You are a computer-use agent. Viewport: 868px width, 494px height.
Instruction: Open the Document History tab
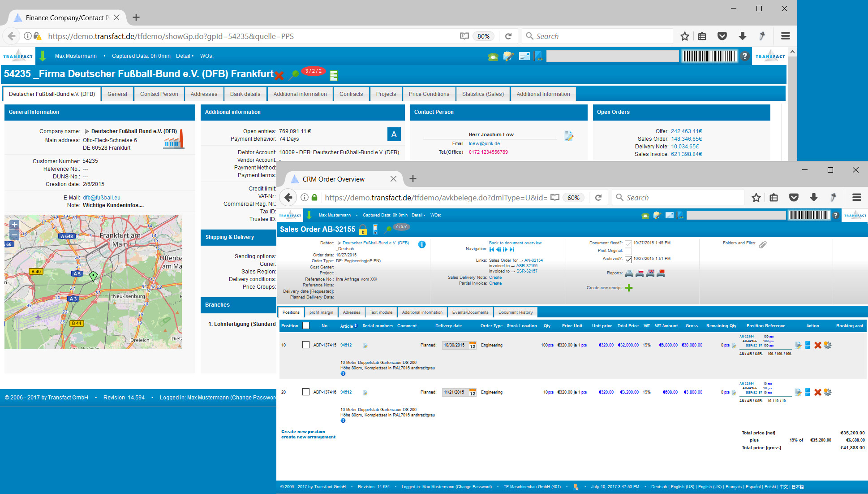click(516, 312)
